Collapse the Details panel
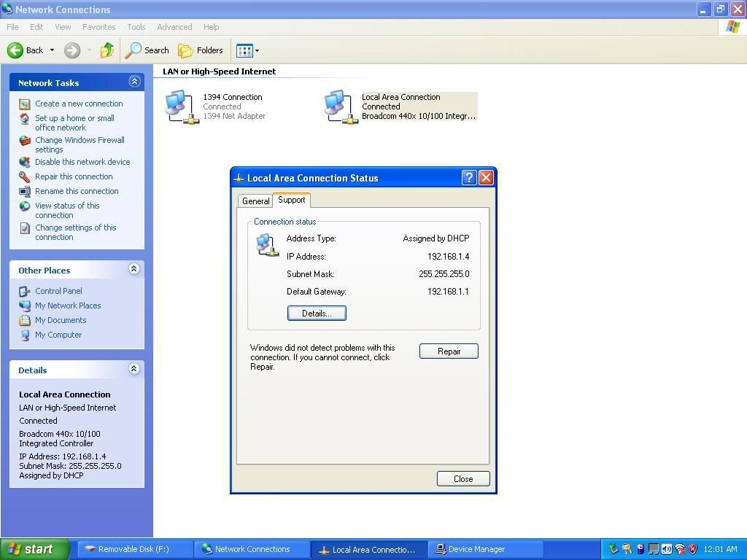Viewport: 747px width, 560px height. (x=134, y=368)
